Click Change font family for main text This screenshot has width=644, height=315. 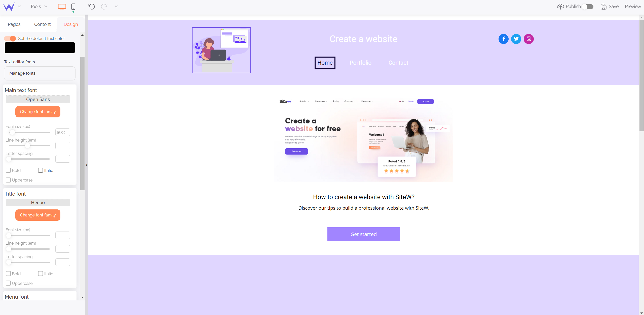point(38,111)
